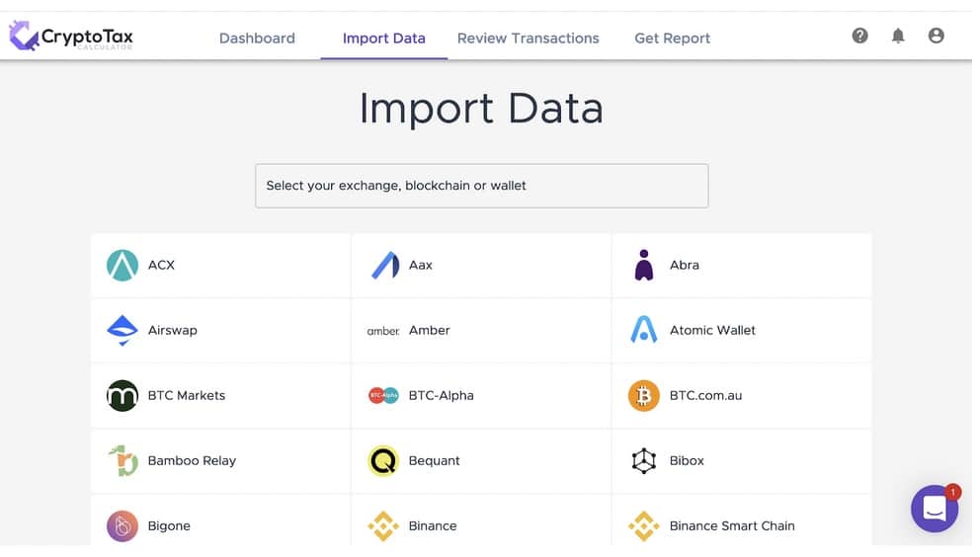Open the notifications bell icon

(x=898, y=36)
